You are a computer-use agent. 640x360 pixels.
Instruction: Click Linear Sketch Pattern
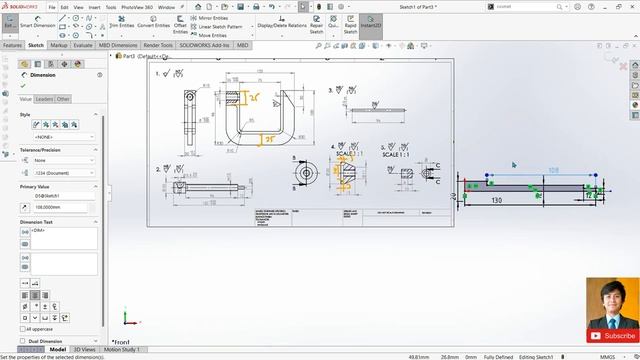click(216, 27)
